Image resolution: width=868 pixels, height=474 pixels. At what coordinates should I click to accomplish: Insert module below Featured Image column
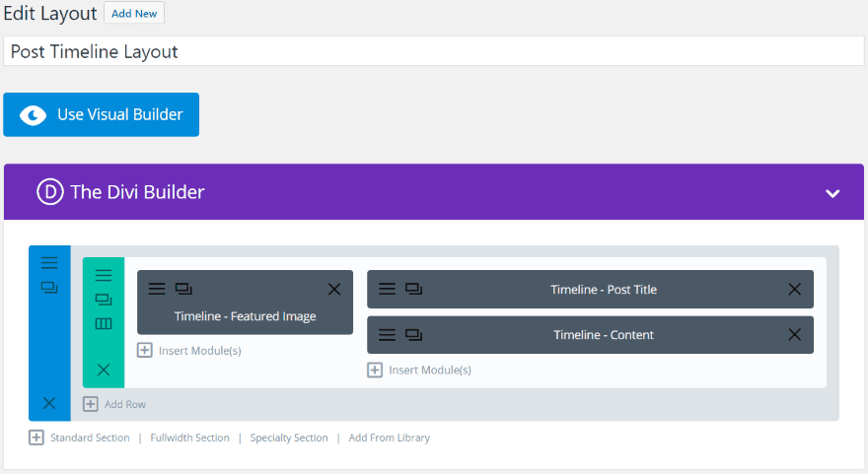point(189,350)
